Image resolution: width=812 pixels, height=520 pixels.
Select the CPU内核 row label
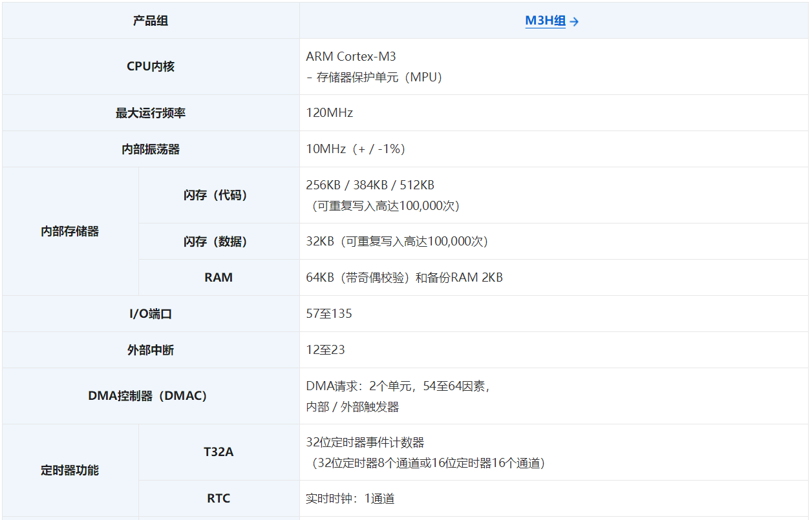pos(151,67)
